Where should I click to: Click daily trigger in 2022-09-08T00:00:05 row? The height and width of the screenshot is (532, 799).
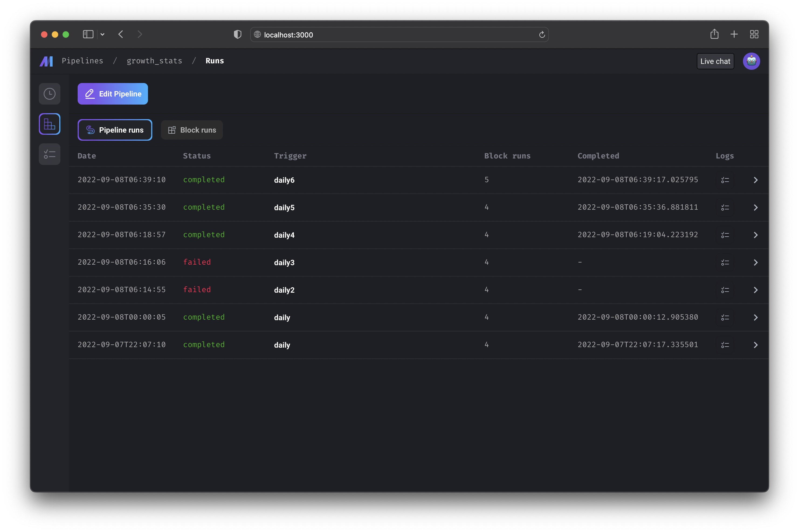tap(282, 317)
